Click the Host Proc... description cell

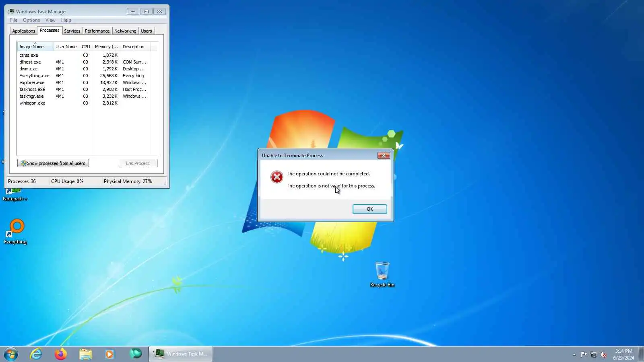pyautogui.click(x=134, y=89)
